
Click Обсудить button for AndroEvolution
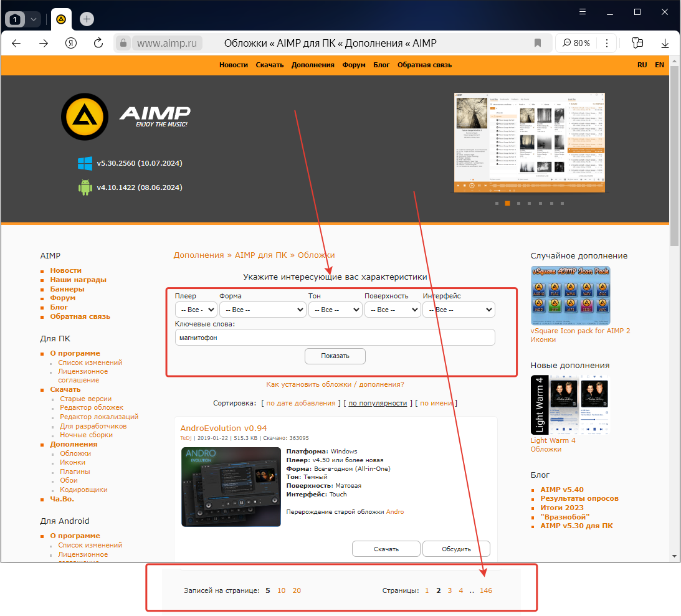[456, 549]
